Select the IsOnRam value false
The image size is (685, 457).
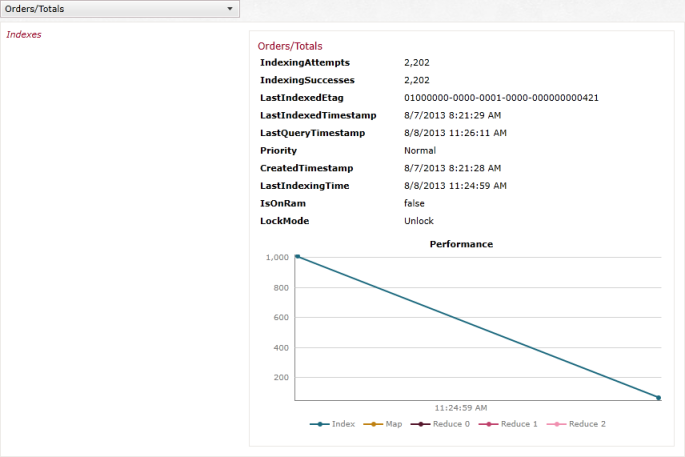pos(414,203)
